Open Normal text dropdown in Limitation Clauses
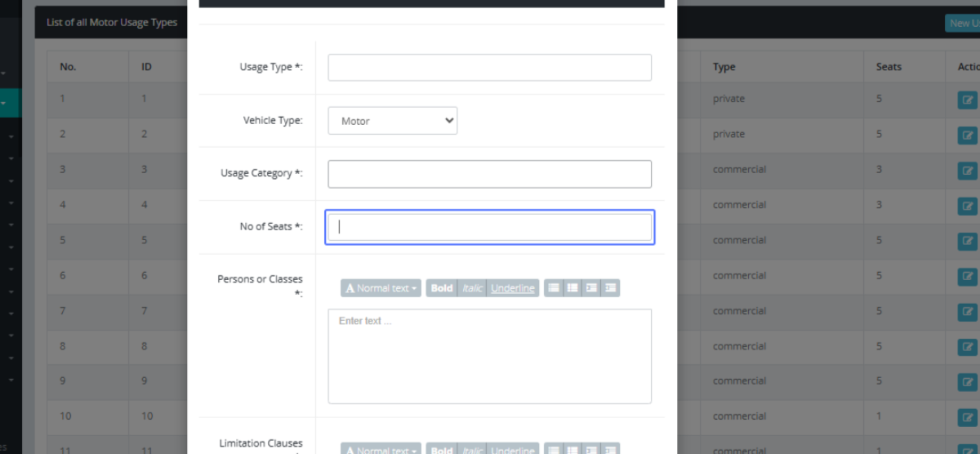The height and width of the screenshot is (454, 980). (x=381, y=449)
